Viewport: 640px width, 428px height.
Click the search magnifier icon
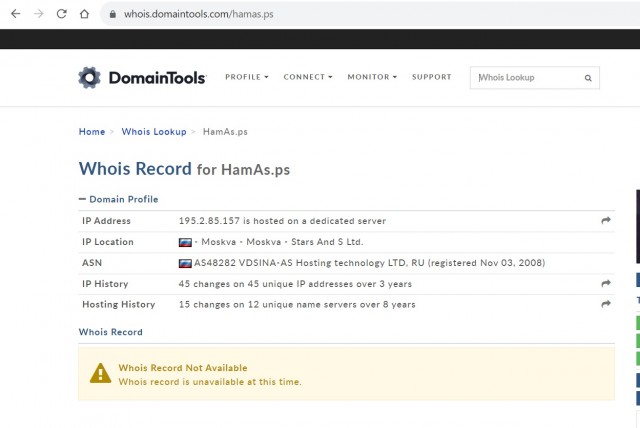pyautogui.click(x=588, y=78)
